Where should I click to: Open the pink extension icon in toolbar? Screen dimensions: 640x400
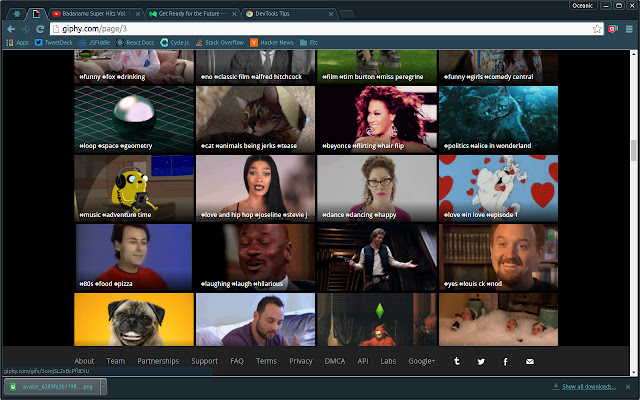(x=613, y=29)
